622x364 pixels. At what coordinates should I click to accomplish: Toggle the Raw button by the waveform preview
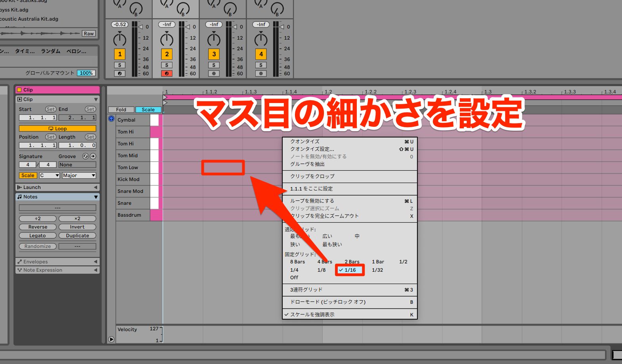pyautogui.click(x=89, y=34)
